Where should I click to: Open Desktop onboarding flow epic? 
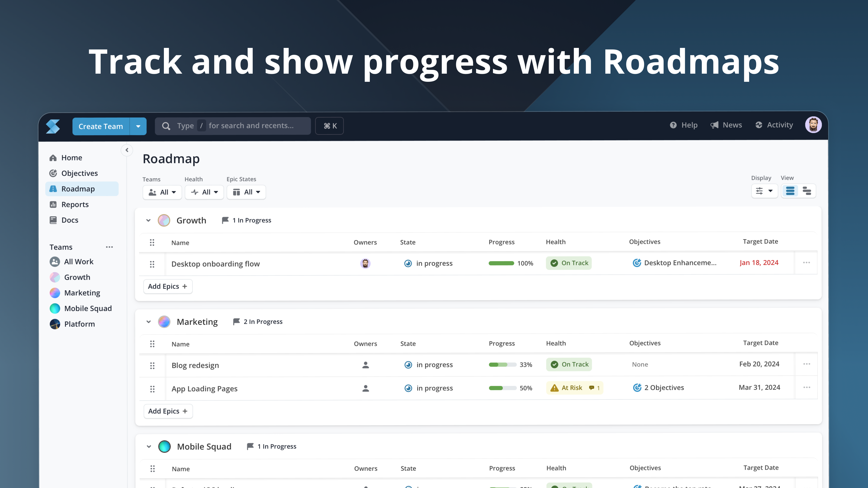point(216,264)
